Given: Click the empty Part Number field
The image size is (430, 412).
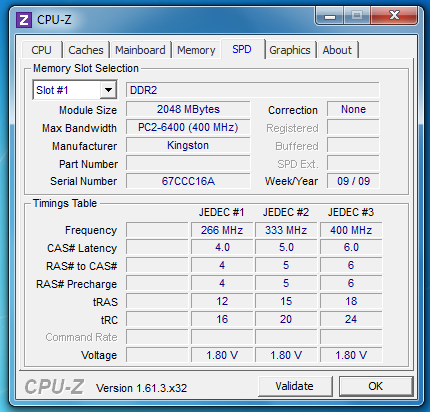Looking at the screenshot, I should tap(188, 163).
